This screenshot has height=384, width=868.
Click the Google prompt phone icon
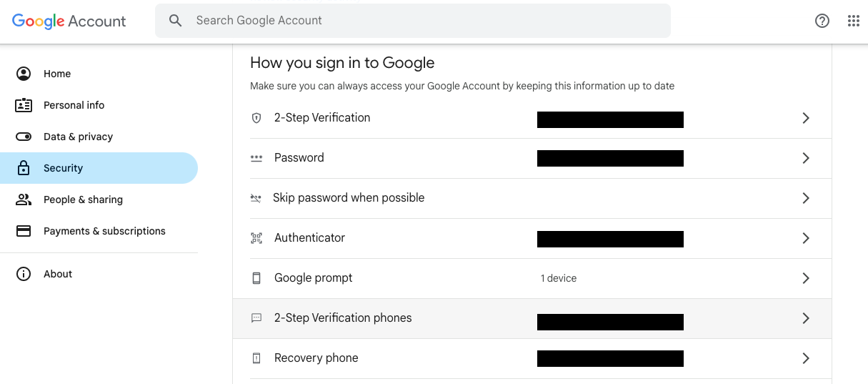click(x=256, y=278)
